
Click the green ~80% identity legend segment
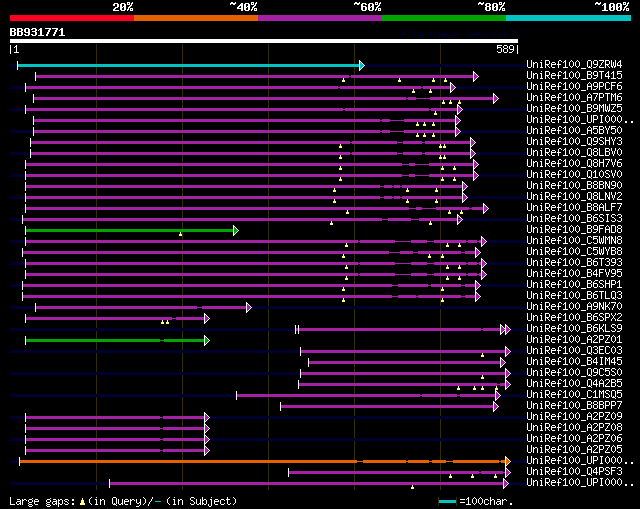(x=444, y=18)
